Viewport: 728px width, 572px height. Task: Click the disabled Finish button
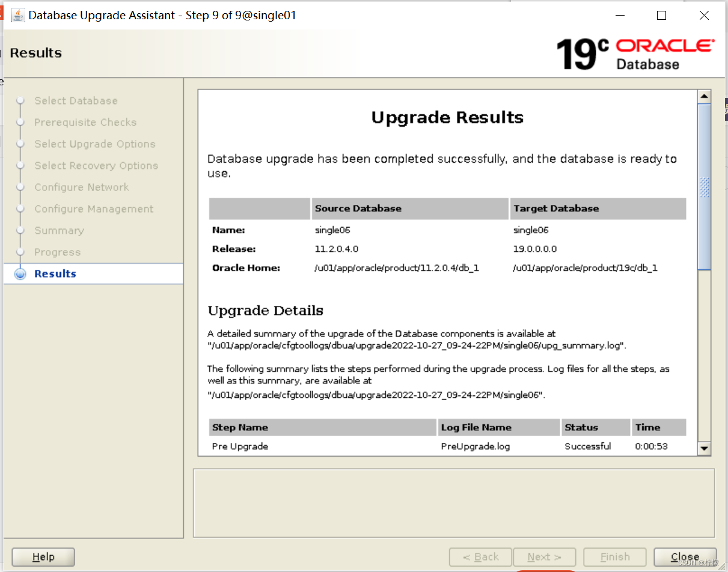pyautogui.click(x=615, y=557)
